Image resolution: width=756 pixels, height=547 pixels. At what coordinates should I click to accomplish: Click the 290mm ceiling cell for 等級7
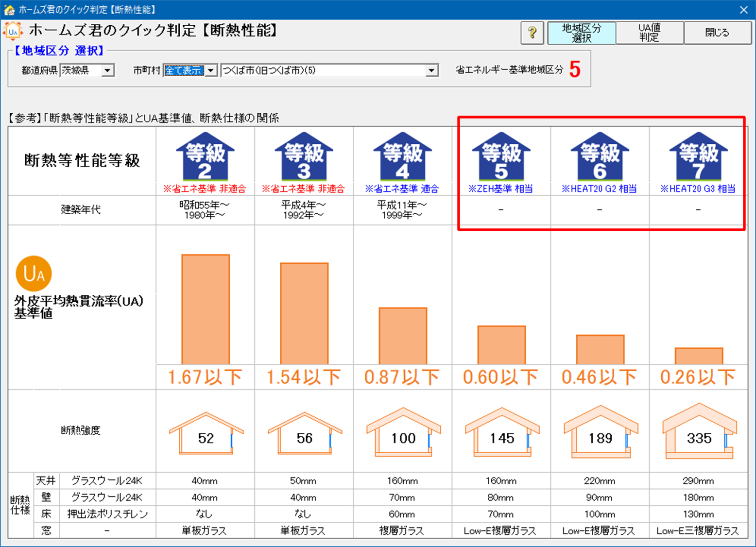[698, 481]
